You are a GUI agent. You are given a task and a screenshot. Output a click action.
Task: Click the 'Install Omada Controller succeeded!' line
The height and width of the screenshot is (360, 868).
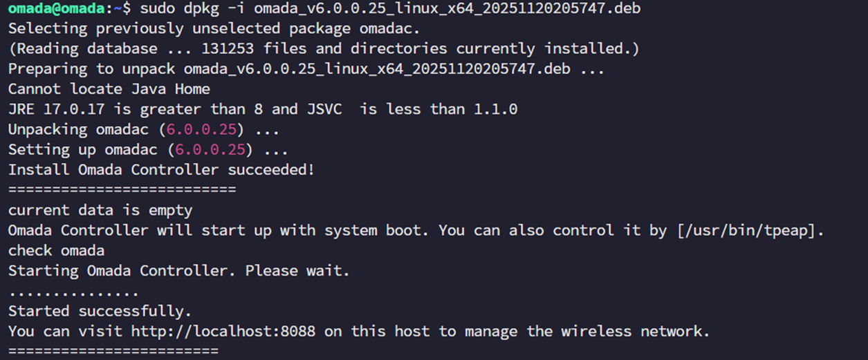click(161, 169)
